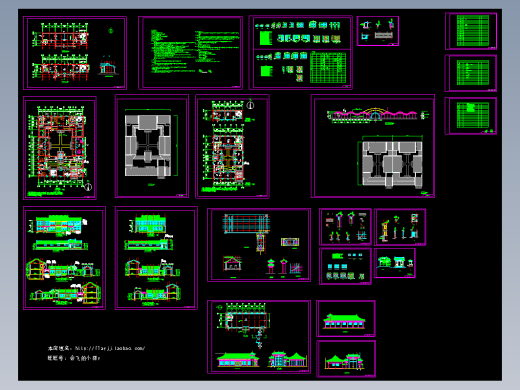
Task: Click the small pavilion elevation in the two-plan sheet
Action: tap(109, 68)
